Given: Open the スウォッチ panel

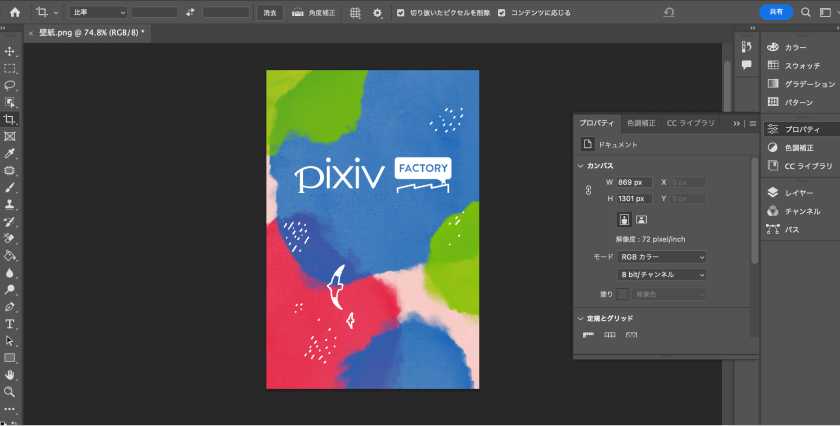Looking at the screenshot, I should [x=800, y=66].
